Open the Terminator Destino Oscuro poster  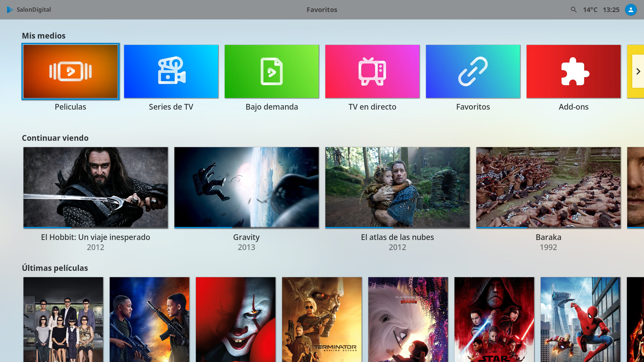pos(322,319)
